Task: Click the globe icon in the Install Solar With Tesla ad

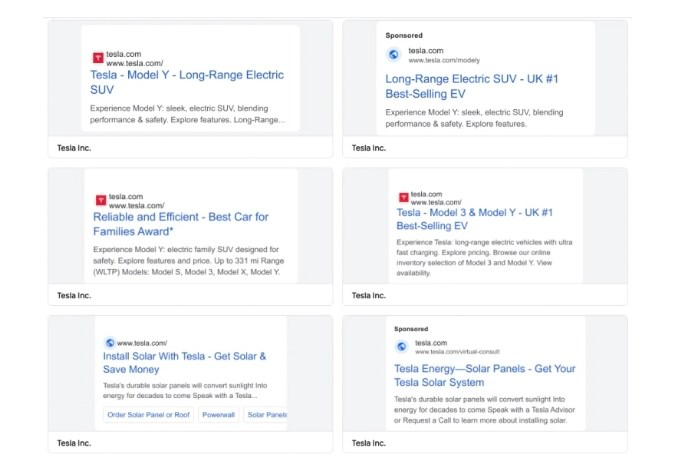Action: point(110,343)
